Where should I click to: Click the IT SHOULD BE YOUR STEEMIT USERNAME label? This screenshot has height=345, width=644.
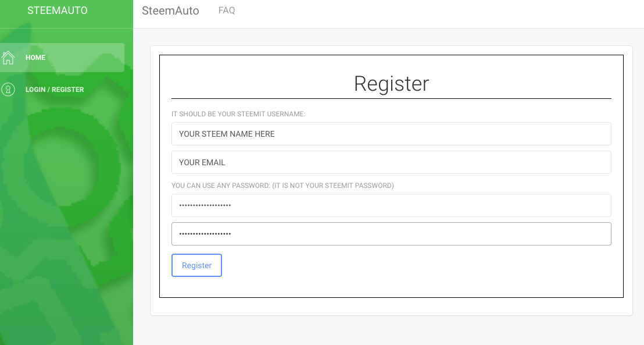238,114
